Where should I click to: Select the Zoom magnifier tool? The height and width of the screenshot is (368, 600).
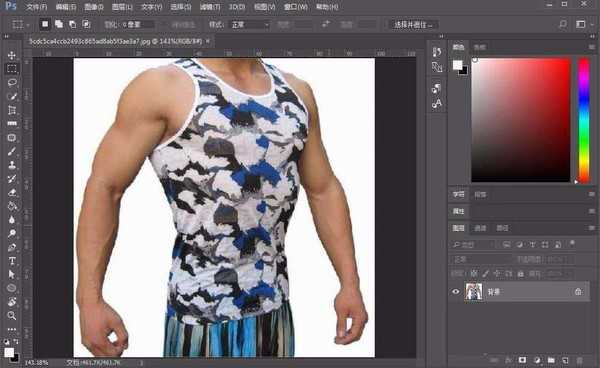click(x=12, y=316)
